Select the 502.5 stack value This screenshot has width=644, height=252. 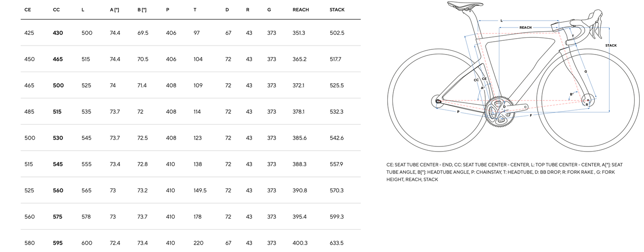point(337,33)
